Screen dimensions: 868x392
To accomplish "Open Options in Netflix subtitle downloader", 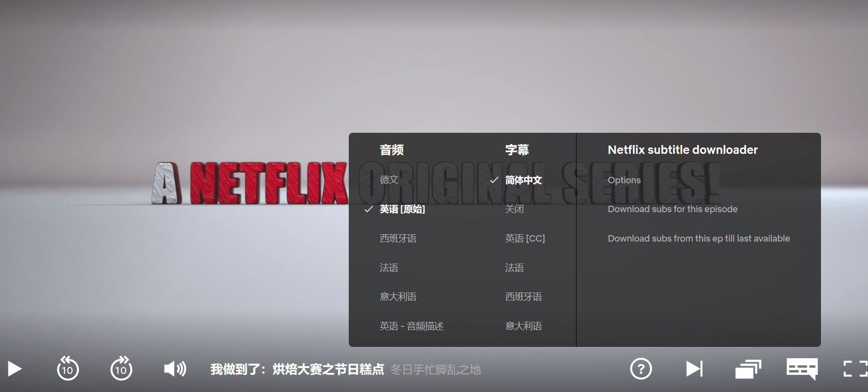I will [624, 180].
